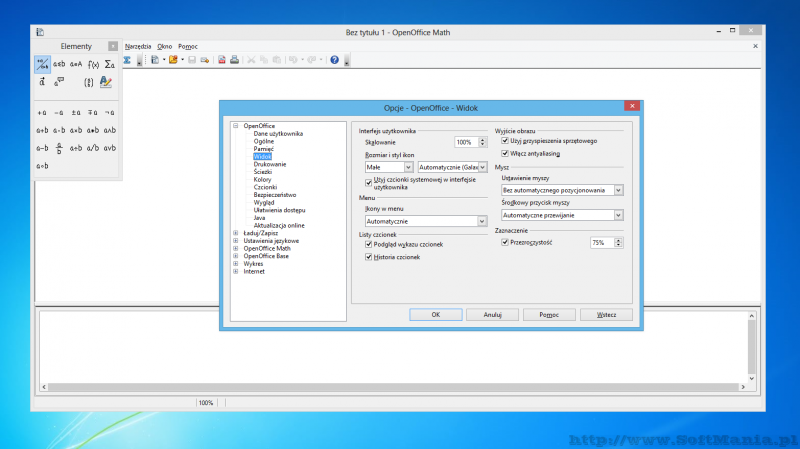Open the Okno menu
The image size is (800, 449).
pos(165,46)
